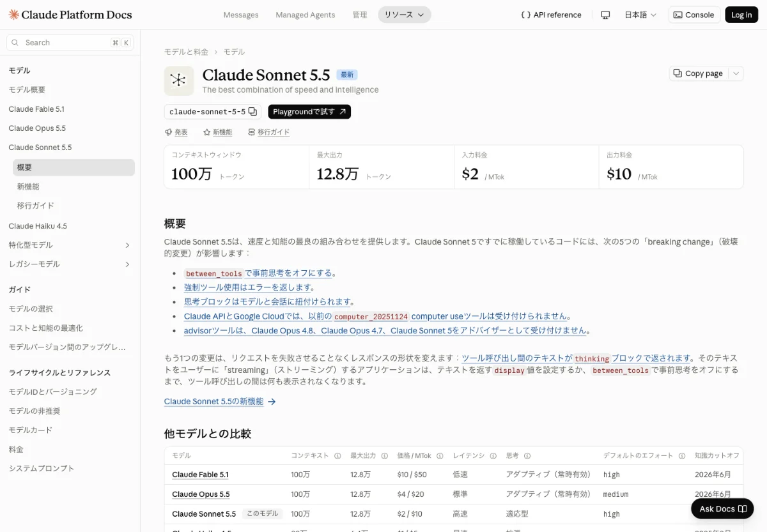Open the リソース dropdown menu
767x532 pixels.
point(405,15)
